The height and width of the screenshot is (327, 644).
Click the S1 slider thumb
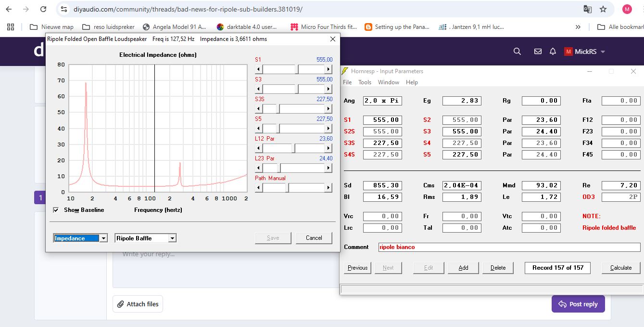click(297, 69)
